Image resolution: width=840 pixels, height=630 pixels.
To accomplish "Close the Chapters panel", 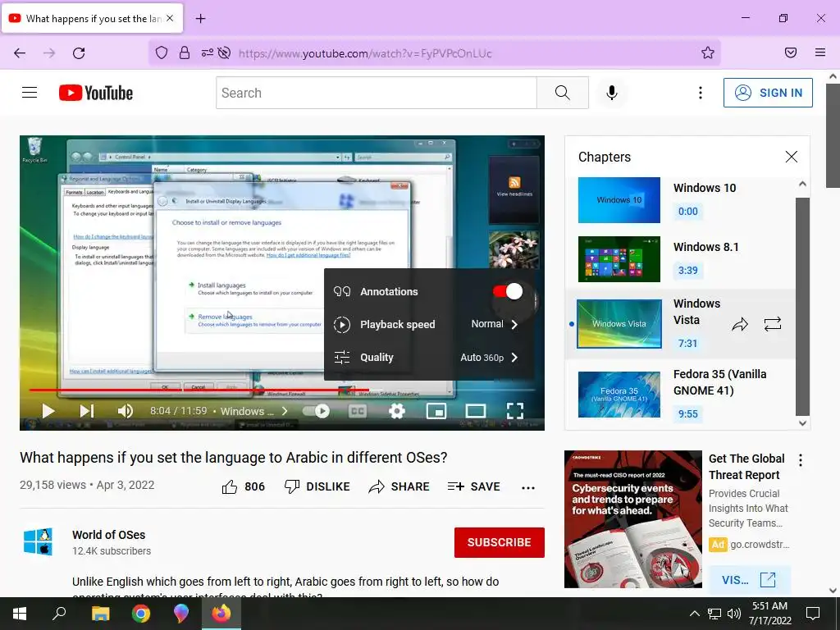I will pos(792,157).
